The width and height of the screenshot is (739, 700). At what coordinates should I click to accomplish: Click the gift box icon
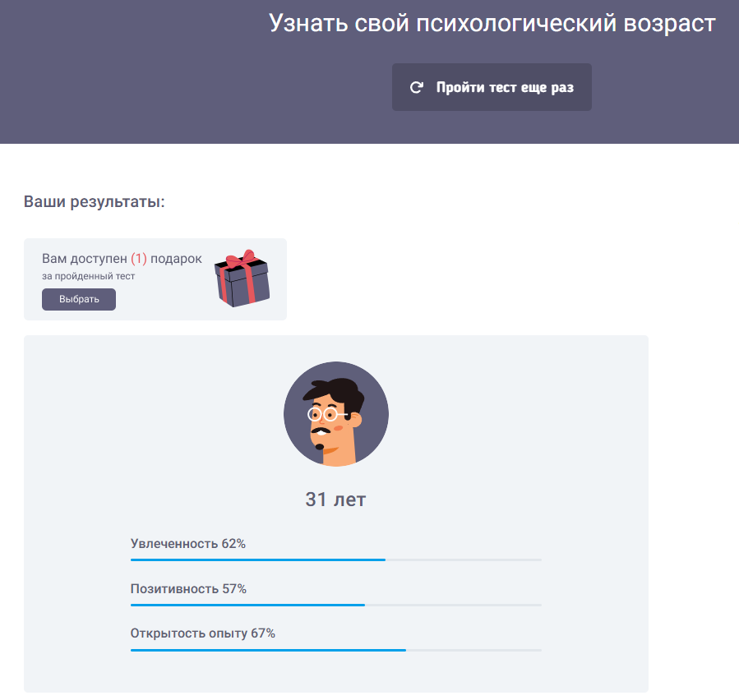pos(242,279)
